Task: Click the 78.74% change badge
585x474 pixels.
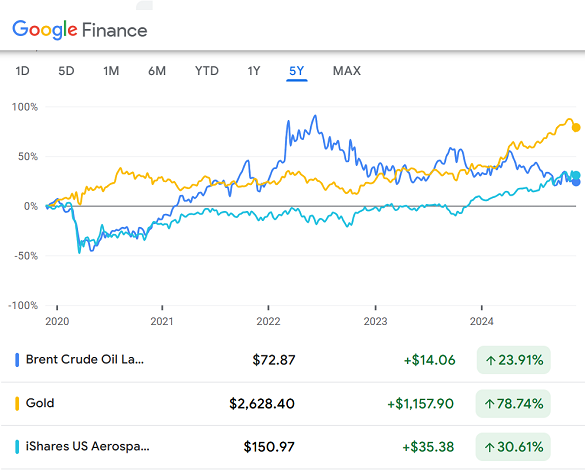Action: (x=513, y=403)
